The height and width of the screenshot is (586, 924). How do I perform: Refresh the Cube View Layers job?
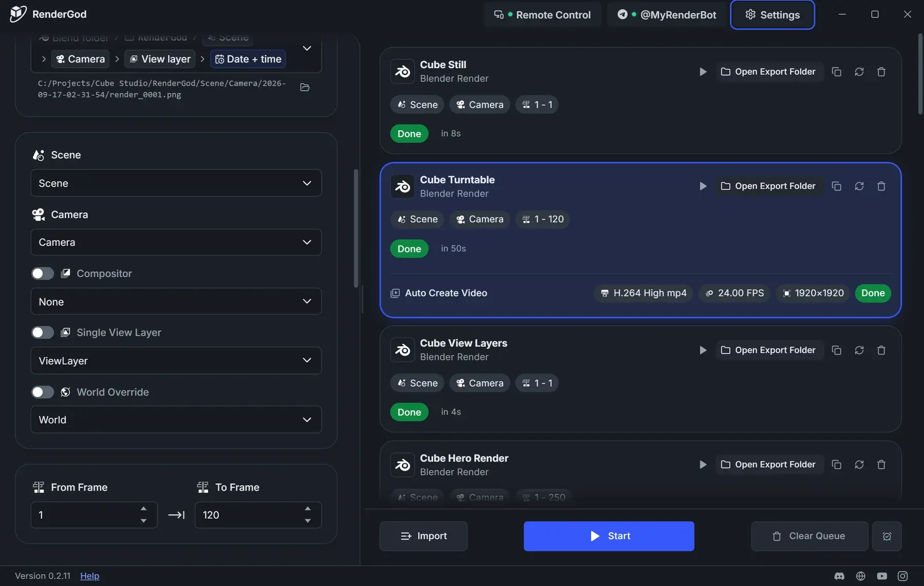(x=859, y=350)
